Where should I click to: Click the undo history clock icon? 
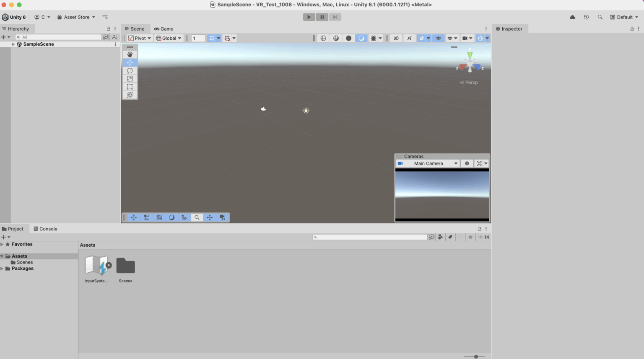click(x=586, y=17)
